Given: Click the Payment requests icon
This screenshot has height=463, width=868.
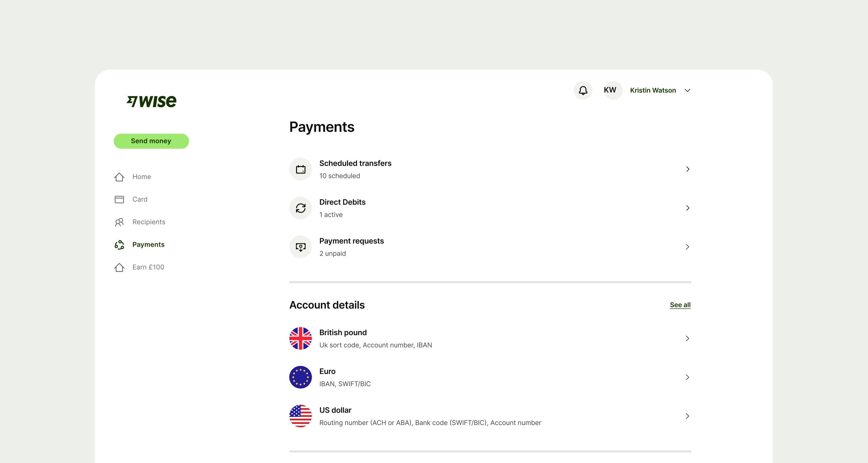Looking at the screenshot, I should (x=300, y=246).
